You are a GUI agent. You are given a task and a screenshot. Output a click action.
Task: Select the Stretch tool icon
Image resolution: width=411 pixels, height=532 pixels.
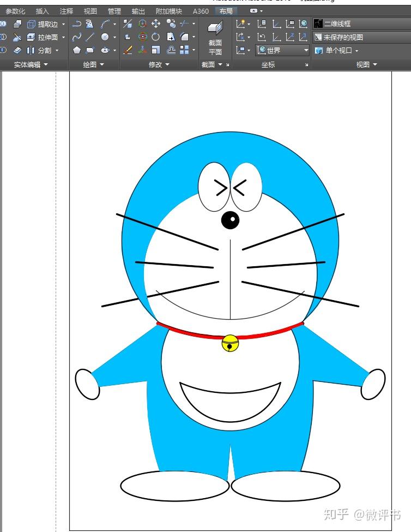[x=171, y=37]
